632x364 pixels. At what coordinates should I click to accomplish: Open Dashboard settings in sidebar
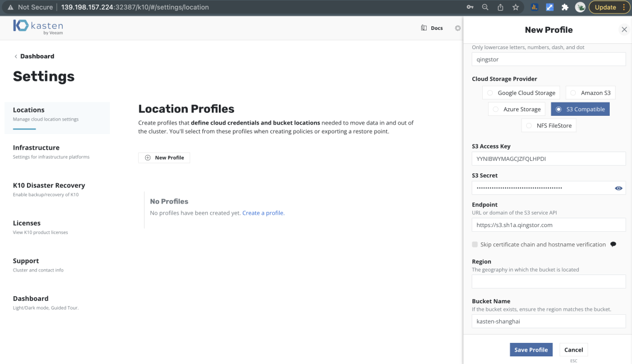[x=46, y=303]
